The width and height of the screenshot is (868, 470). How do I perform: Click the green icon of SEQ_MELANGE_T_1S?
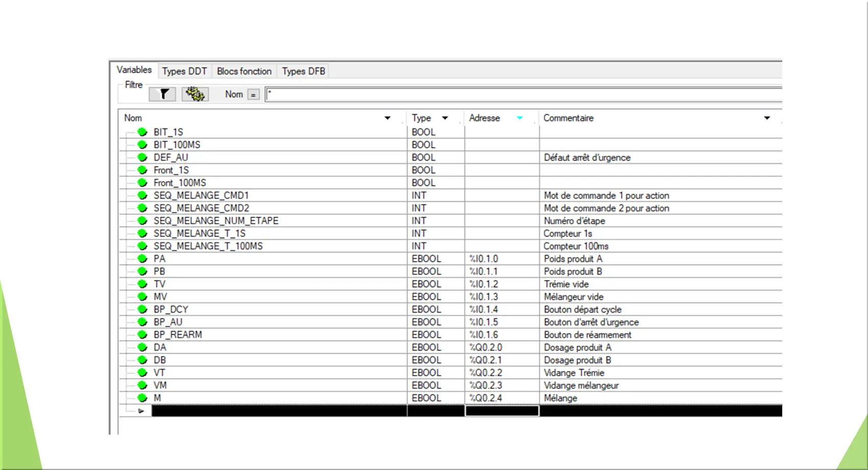pos(142,233)
